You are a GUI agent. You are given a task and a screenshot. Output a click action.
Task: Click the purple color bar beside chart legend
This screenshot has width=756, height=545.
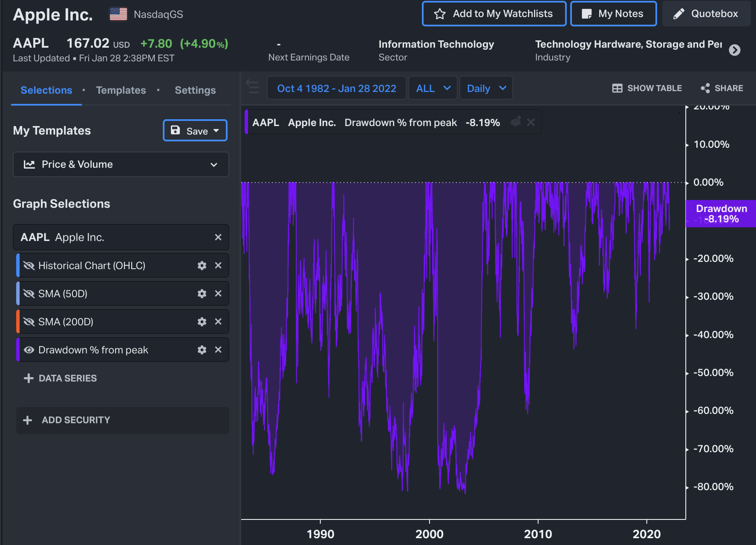(246, 122)
